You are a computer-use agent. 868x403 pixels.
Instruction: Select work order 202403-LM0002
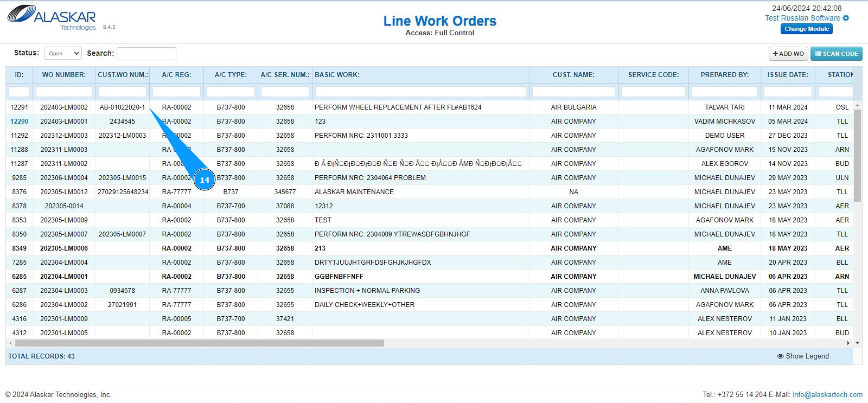pos(64,107)
